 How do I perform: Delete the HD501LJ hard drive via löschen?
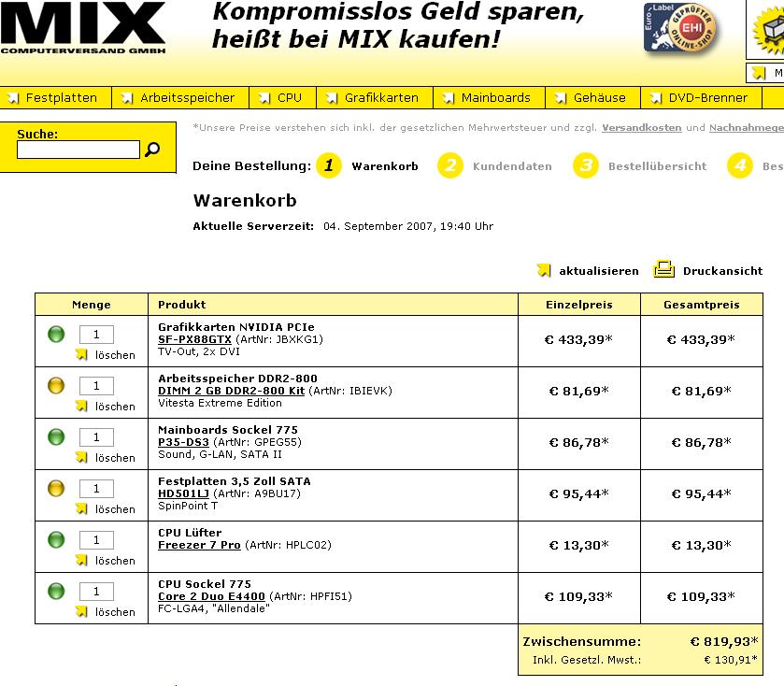click(115, 509)
